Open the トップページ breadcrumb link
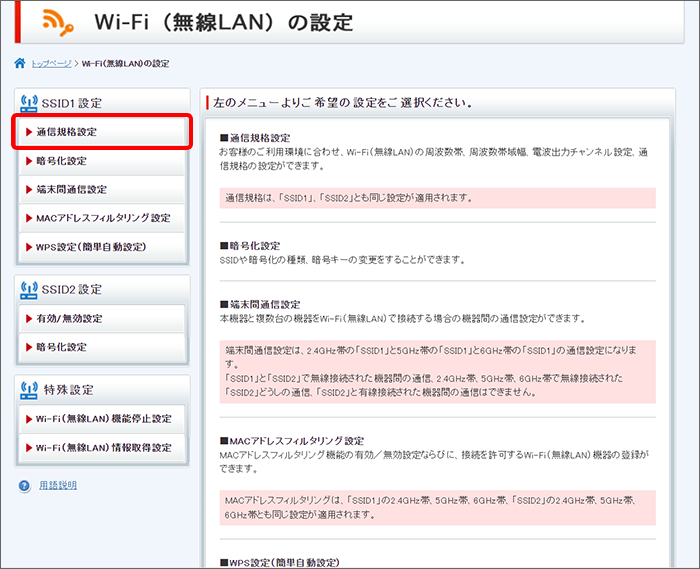Screen dimensions: 700x569 tap(51, 64)
